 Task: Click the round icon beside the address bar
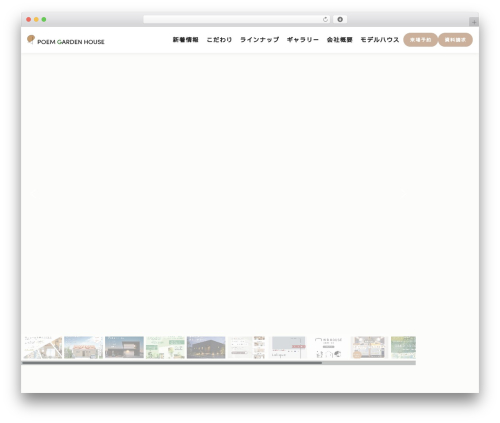[340, 19]
